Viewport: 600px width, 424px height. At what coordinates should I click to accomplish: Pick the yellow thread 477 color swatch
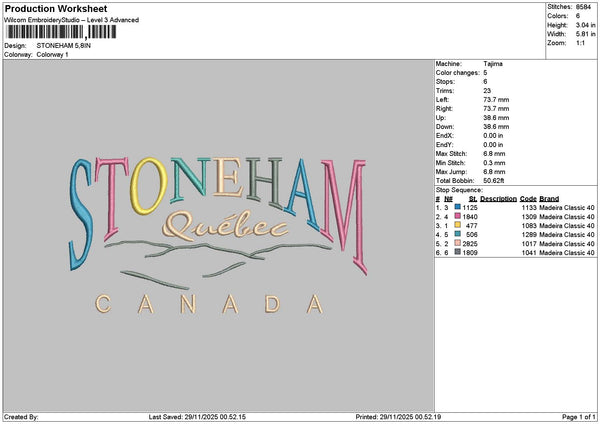point(457,225)
